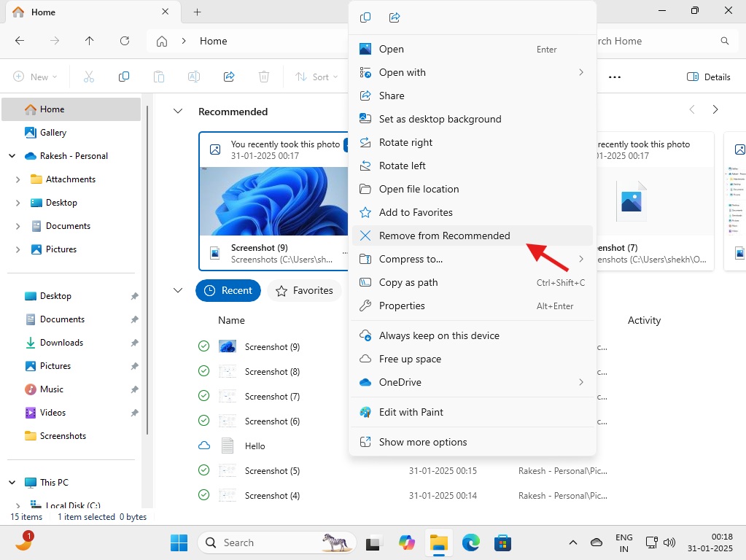Select the Cut icon in the toolbar
The image size is (746, 560).
pos(88,76)
